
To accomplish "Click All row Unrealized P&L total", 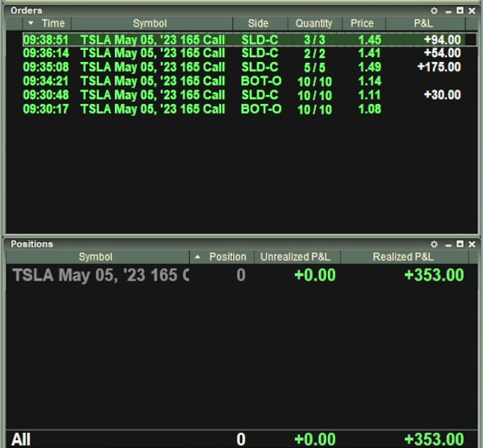I will click(x=315, y=439).
